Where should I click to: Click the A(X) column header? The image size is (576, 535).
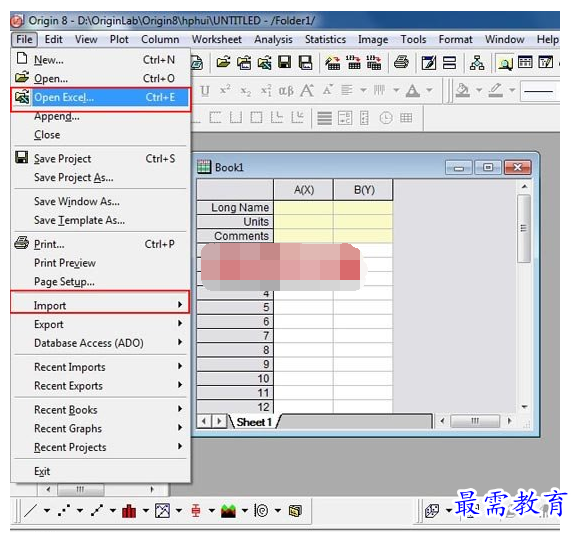click(x=303, y=190)
